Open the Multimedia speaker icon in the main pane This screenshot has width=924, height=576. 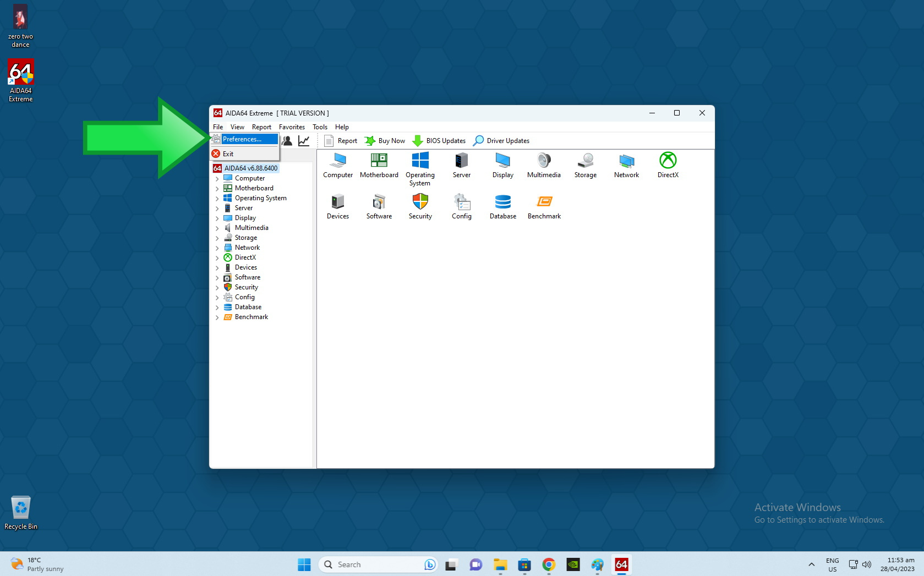[544, 165]
